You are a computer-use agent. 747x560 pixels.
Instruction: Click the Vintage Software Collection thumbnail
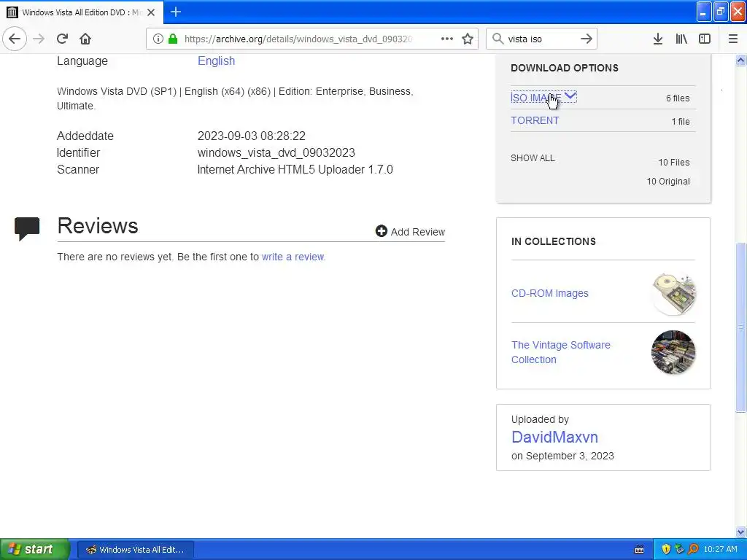673,352
